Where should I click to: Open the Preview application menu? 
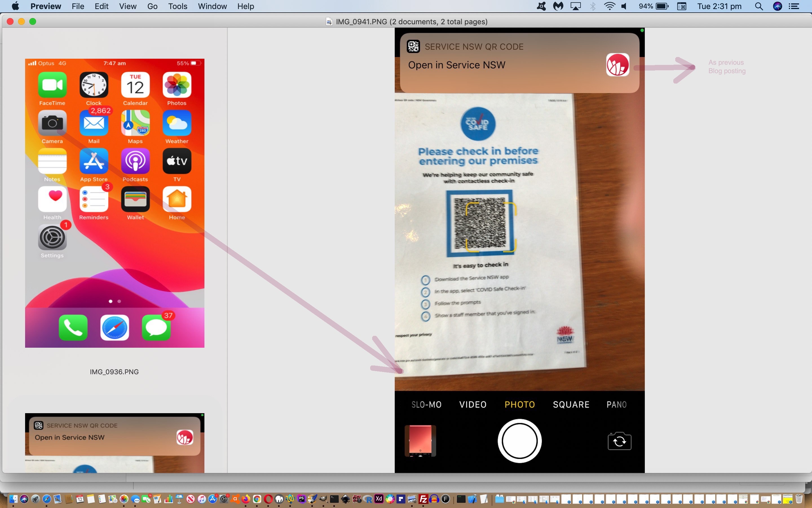coord(46,6)
